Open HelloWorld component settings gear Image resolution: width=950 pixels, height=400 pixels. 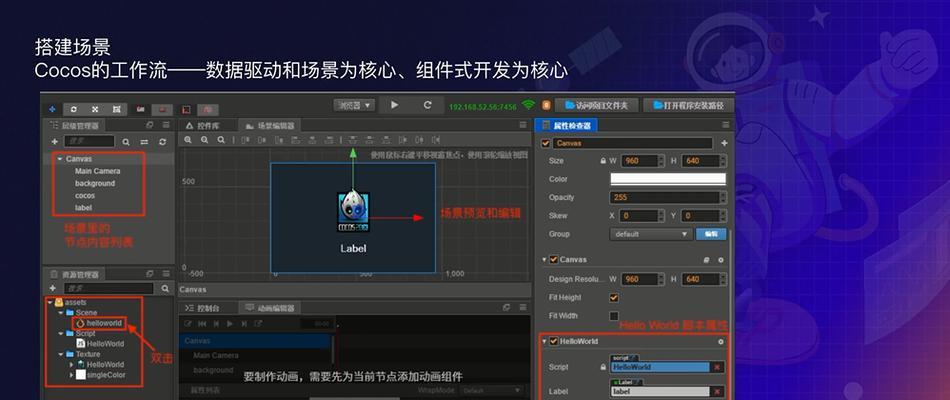pyautogui.click(x=720, y=341)
